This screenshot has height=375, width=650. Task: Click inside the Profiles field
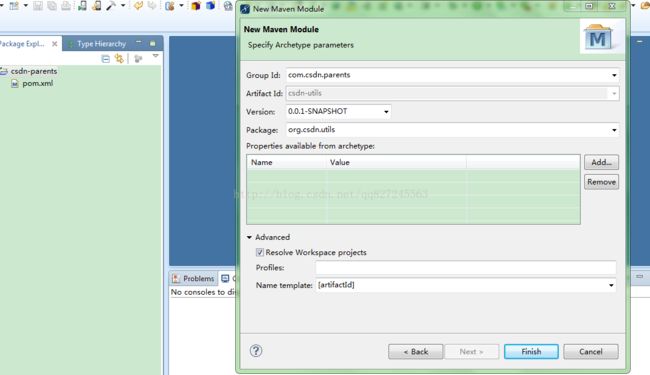[466, 268]
